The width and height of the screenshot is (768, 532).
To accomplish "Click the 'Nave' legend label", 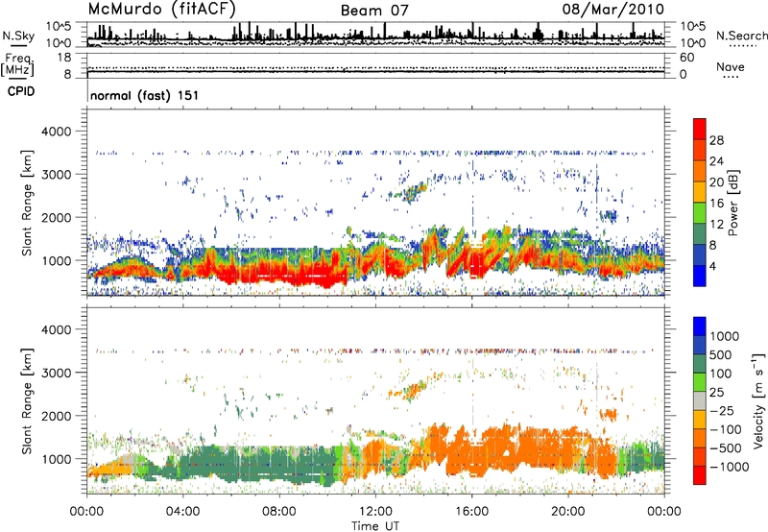I will [x=731, y=66].
